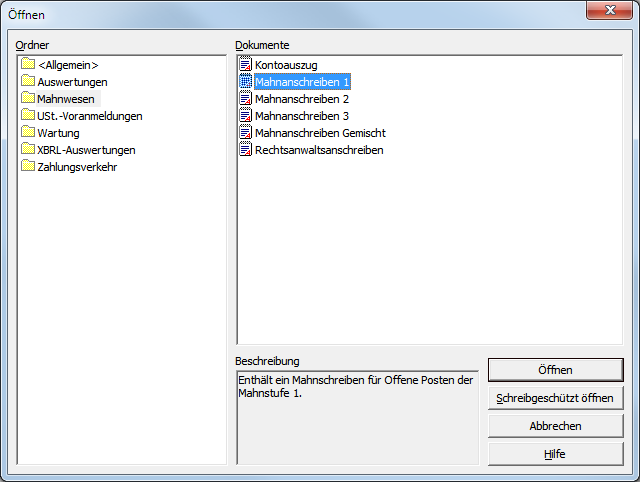The image size is (640, 482).
Task: Close the Öffnen dialog window
Action: (609, 10)
